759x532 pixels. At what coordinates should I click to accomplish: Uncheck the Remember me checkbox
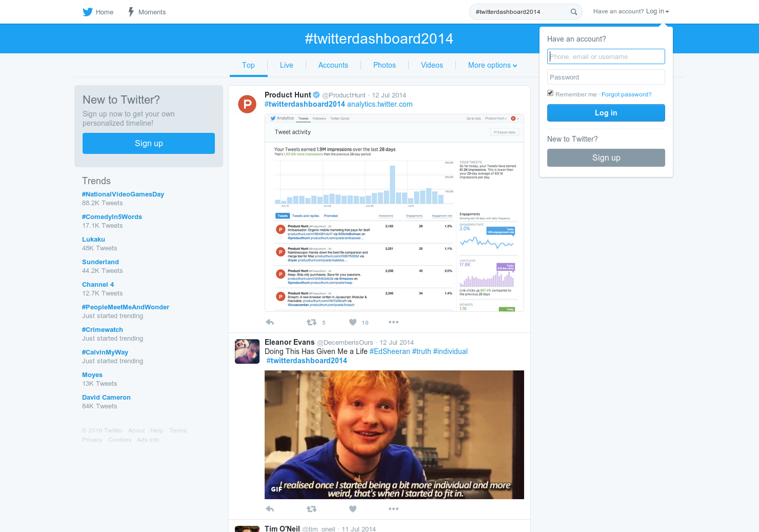pos(550,93)
